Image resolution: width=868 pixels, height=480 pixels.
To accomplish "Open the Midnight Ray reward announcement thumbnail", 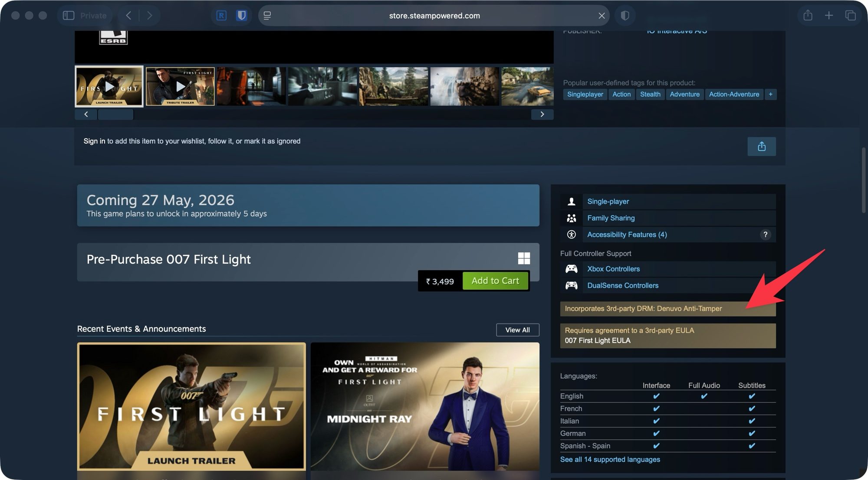I will click(425, 407).
